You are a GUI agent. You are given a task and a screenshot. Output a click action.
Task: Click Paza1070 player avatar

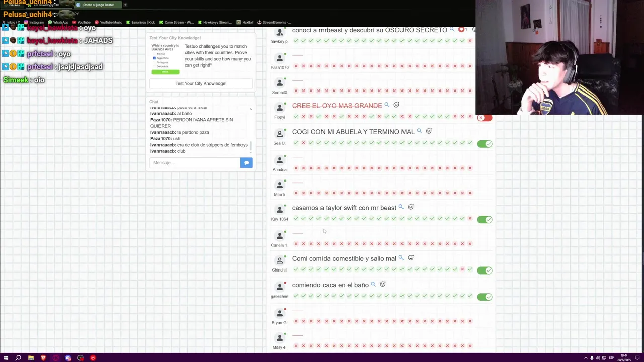[x=280, y=57]
